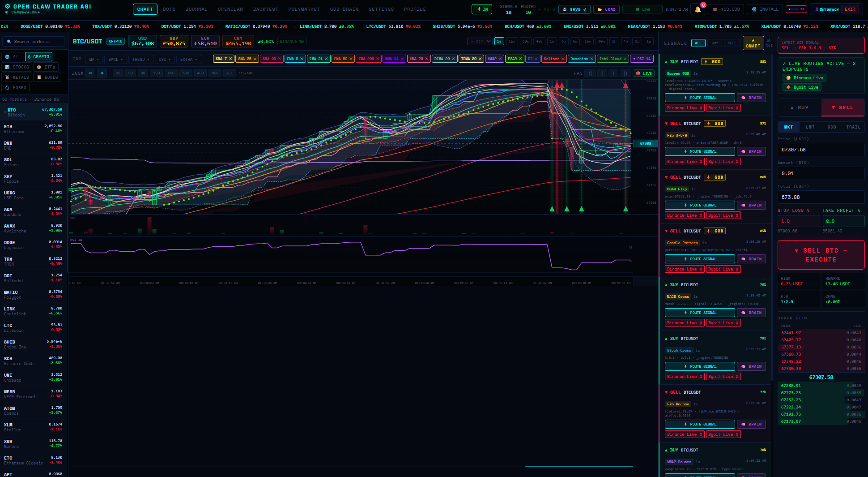Click the Stop Loss % field

(x=799, y=221)
